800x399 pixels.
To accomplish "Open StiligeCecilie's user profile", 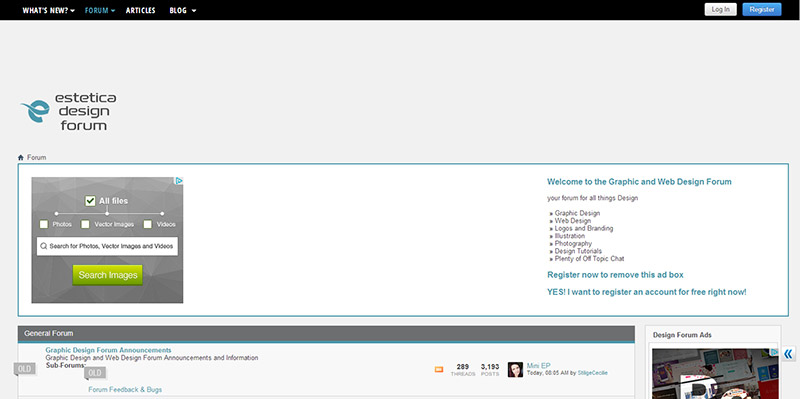I will click(x=592, y=373).
